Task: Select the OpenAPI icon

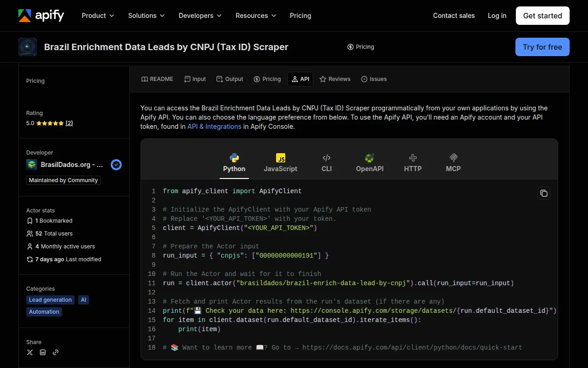Action: click(370, 158)
